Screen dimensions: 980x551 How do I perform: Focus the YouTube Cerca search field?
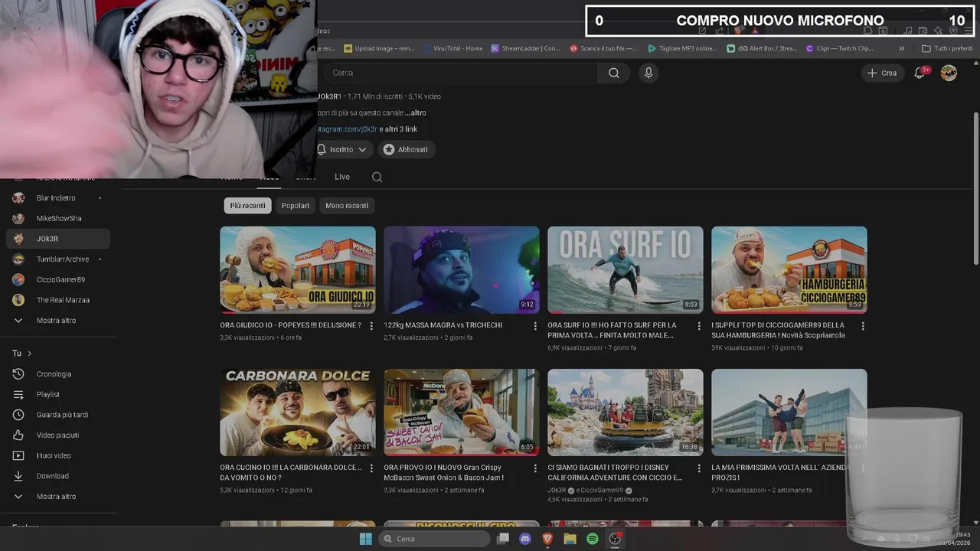click(x=462, y=73)
